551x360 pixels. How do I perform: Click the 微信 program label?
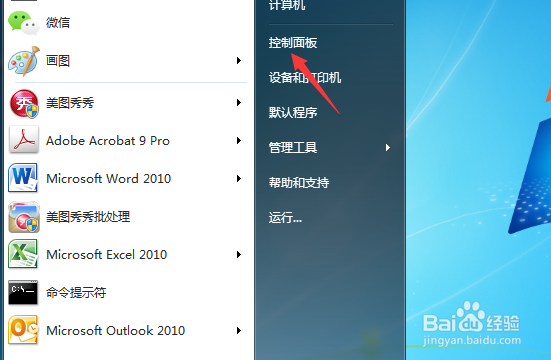(58, 23)
